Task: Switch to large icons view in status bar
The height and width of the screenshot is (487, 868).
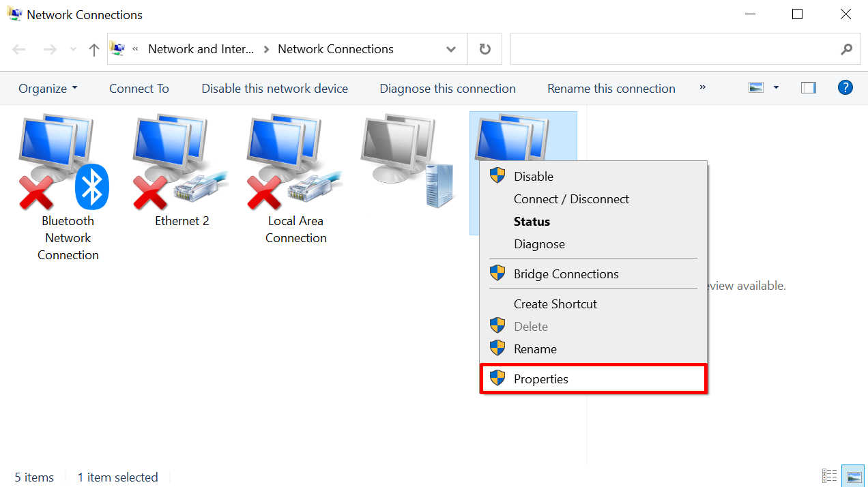Action: (853, 475)
